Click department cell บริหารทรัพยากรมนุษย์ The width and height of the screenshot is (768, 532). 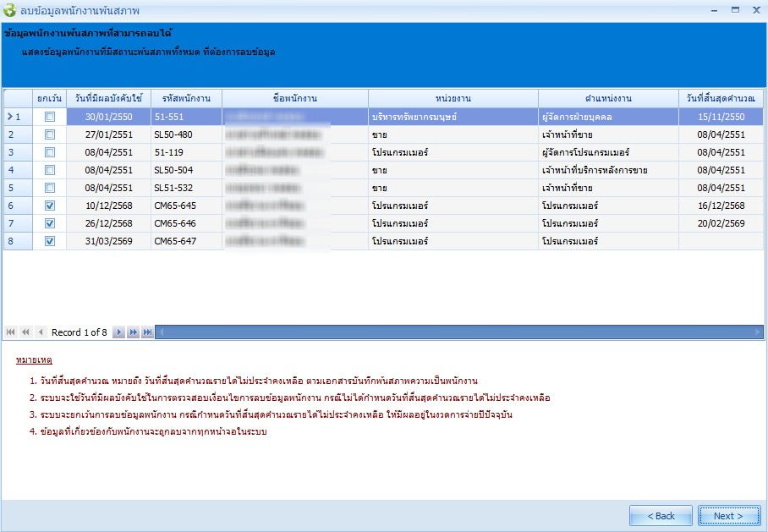point(453,117)
